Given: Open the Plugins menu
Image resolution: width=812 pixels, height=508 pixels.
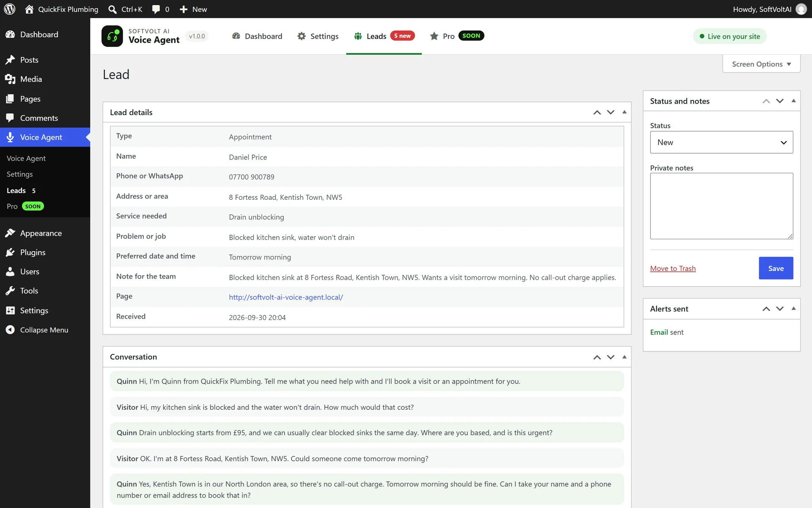Looking at the screenshot, I should pyautogui.click(x=33, y=252).
